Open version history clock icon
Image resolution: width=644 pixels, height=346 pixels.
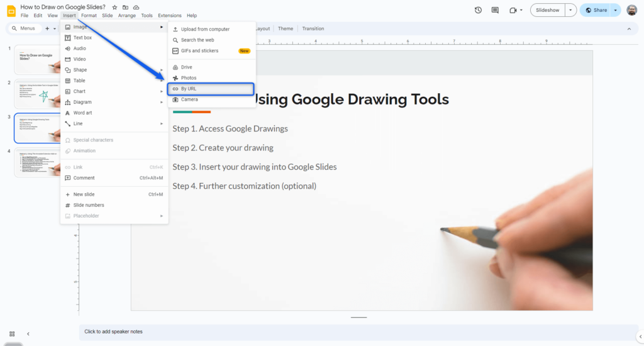478,10
